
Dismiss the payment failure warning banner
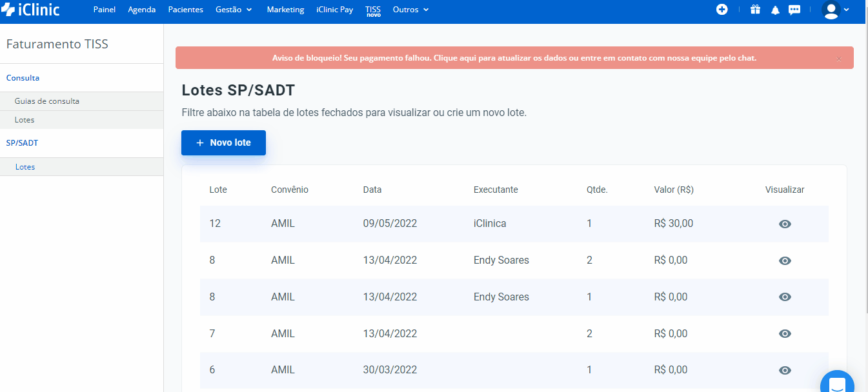[x=839, y=59]
